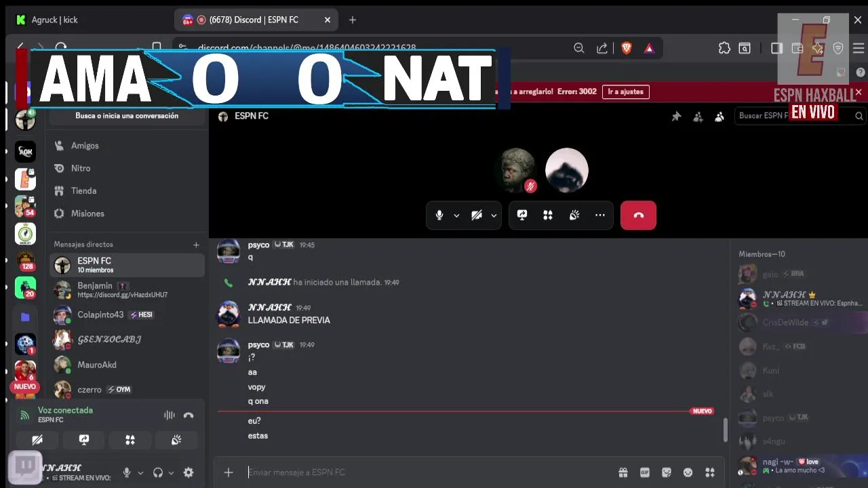Open new browser tab

pyautogui.click(x=352, y=20)
